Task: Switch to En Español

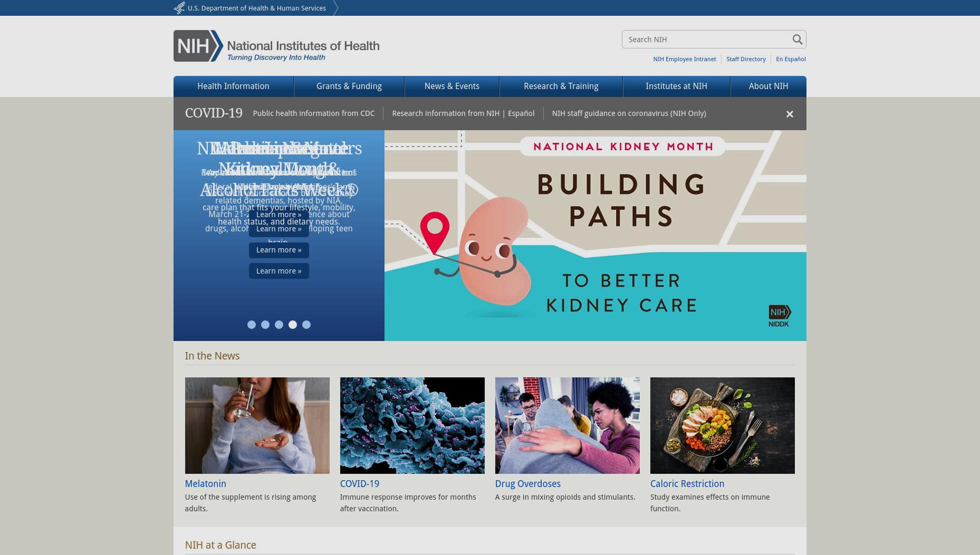Action: pos(791,59)
